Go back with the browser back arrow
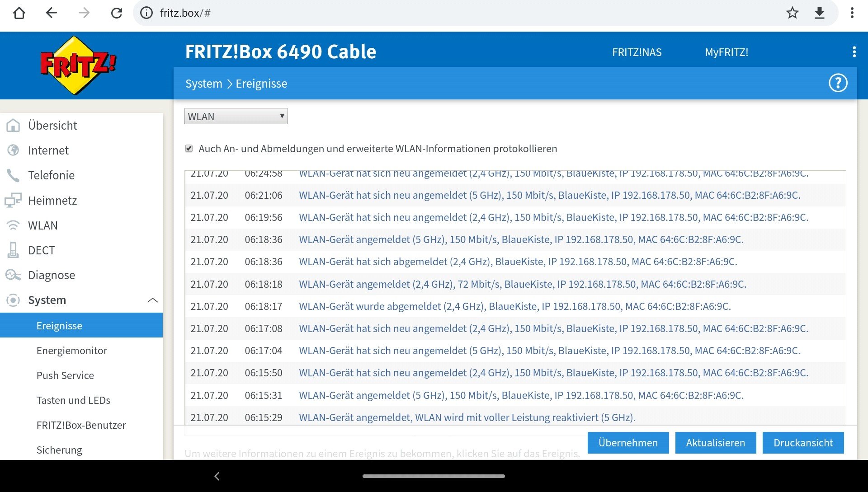This screenshot has height=492, width=868. pyautogui.click(x=52, y=13)
